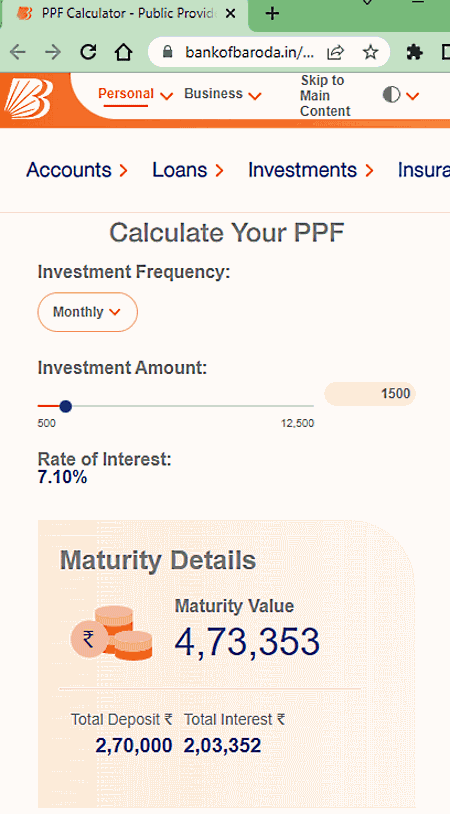The image size is (450, 814).
Task: Bookmark this page with star icon
Action: (x=370, y=52)
